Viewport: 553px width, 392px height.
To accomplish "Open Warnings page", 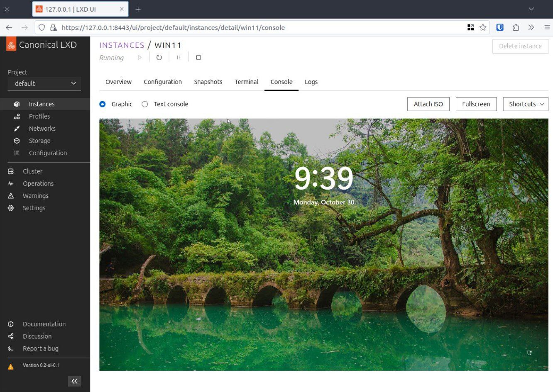I will point(35,196).
